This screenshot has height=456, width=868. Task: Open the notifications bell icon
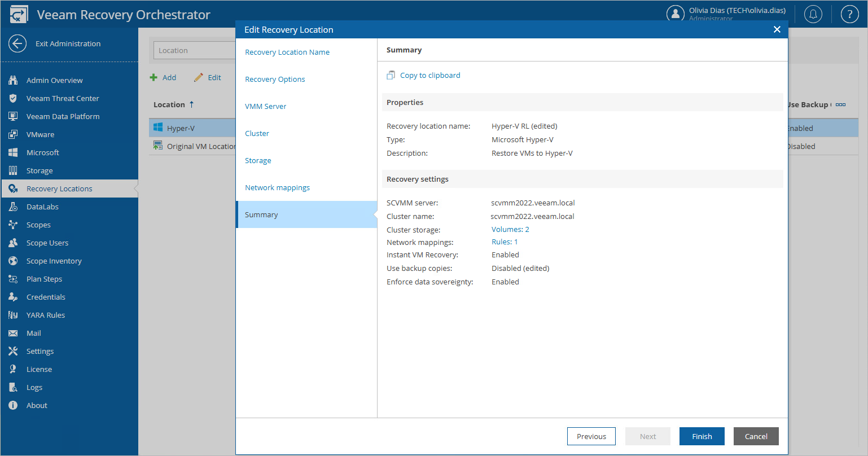point(813,15)
